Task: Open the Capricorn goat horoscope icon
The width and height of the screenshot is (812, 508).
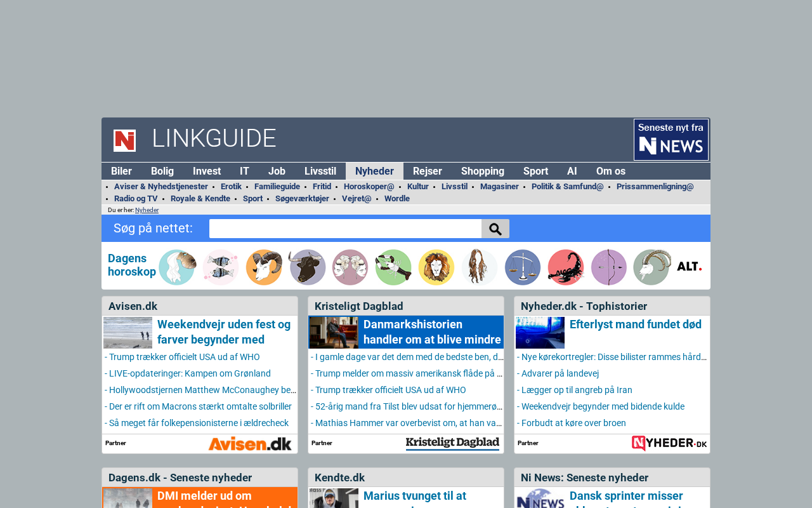Action: [652, 267]
